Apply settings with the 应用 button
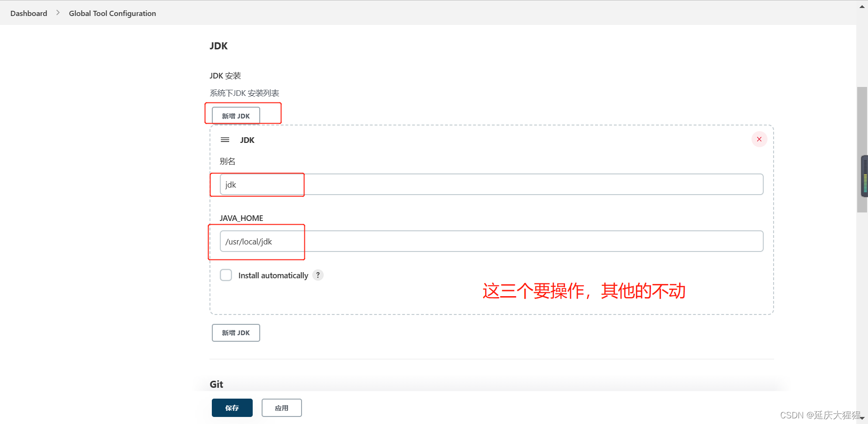 [281, 408]
